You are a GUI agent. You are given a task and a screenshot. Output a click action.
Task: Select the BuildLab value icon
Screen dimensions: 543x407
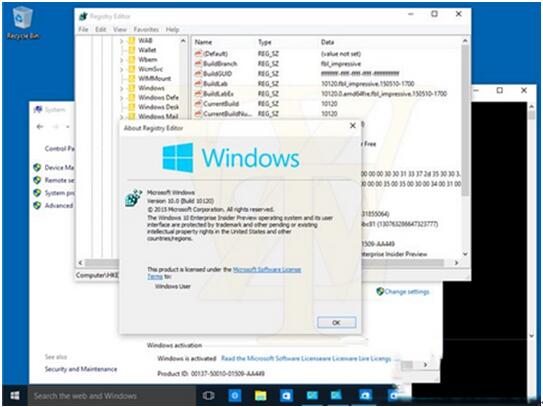(x=198, y=84)
